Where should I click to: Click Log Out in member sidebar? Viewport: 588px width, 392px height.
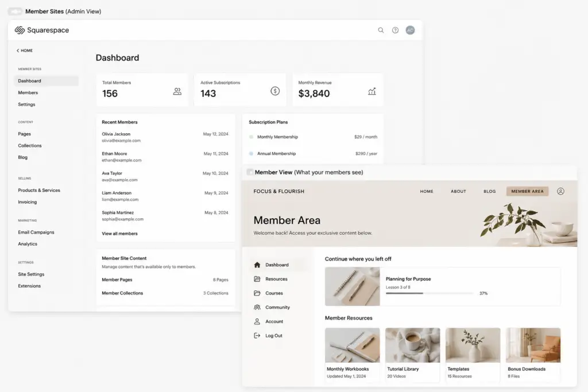coord(274,336)
